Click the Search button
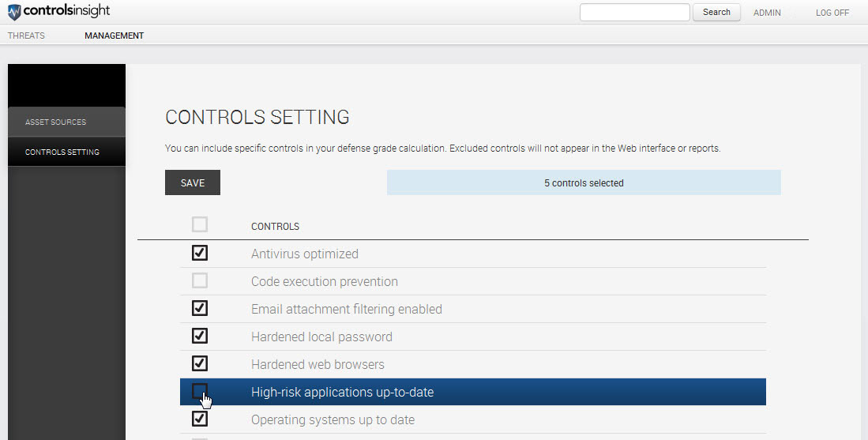Viewport: 868px width, 440px height. 716,13
